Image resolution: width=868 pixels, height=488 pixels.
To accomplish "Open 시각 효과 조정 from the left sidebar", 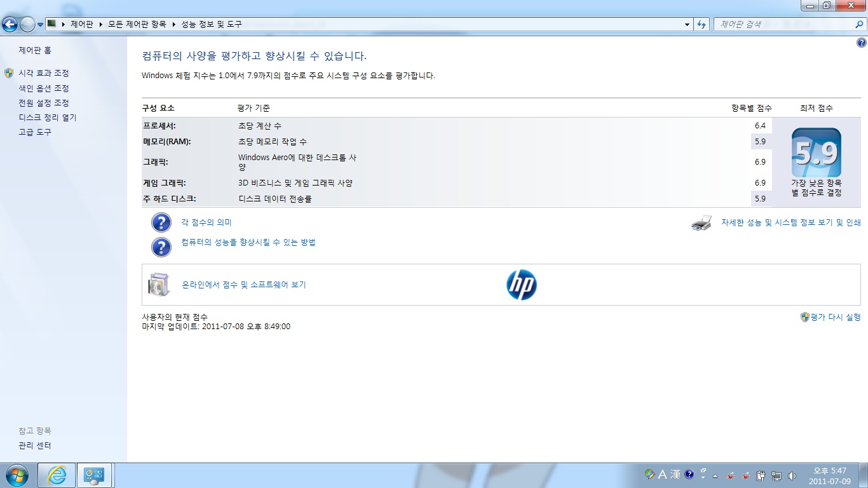I will click(44, 73).
